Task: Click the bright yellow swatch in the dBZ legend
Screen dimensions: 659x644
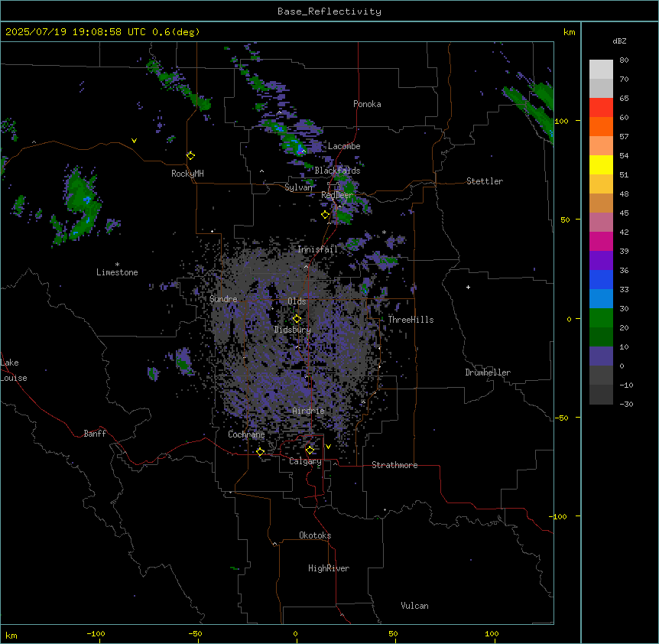Action: coord(601,164)
